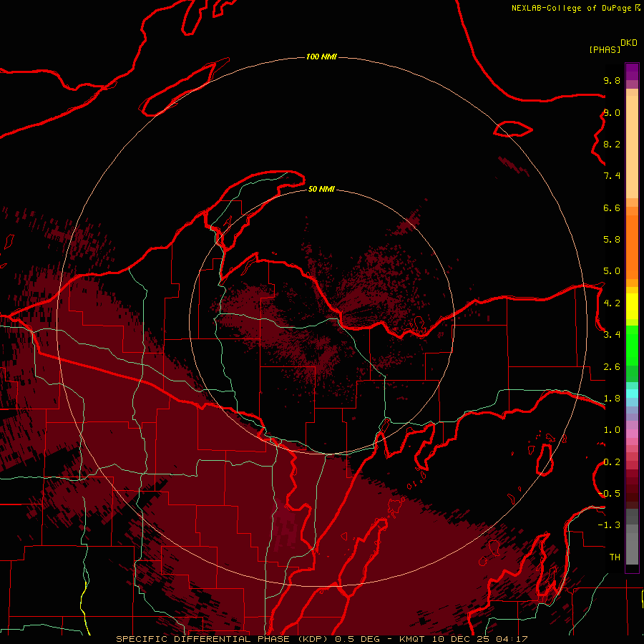Select the 1.0 value on the color scale
Screen dimensions: 644x644
(x=612, y=430)
